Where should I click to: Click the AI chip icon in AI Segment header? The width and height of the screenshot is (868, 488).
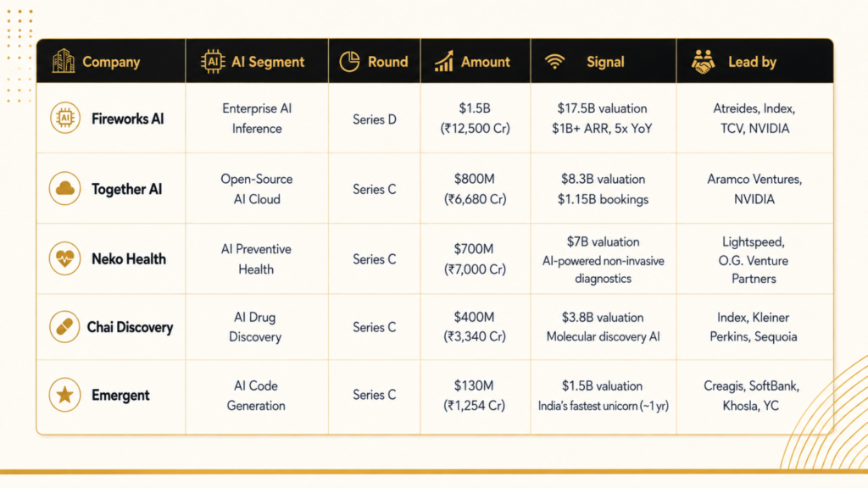213,61
